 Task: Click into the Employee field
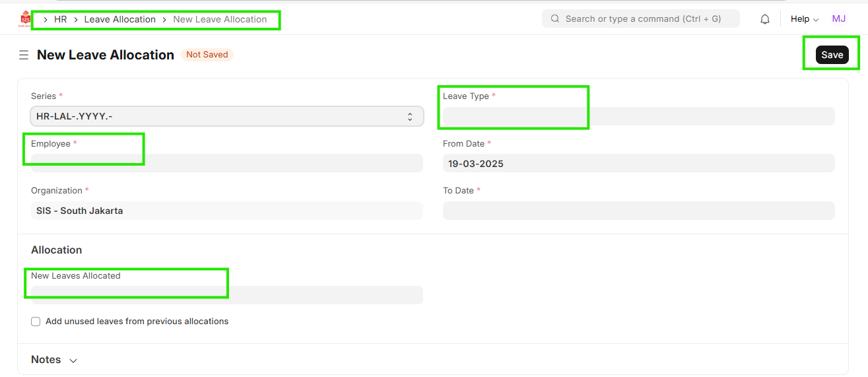pyautogui.click(x=226, y=163)
